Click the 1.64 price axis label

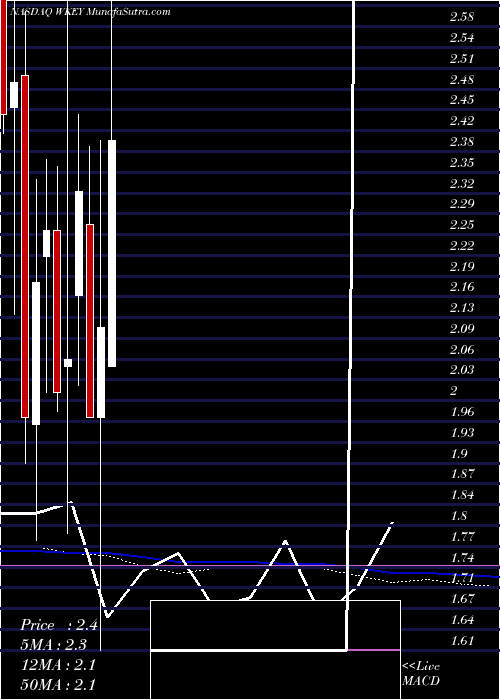coord(462,619)
